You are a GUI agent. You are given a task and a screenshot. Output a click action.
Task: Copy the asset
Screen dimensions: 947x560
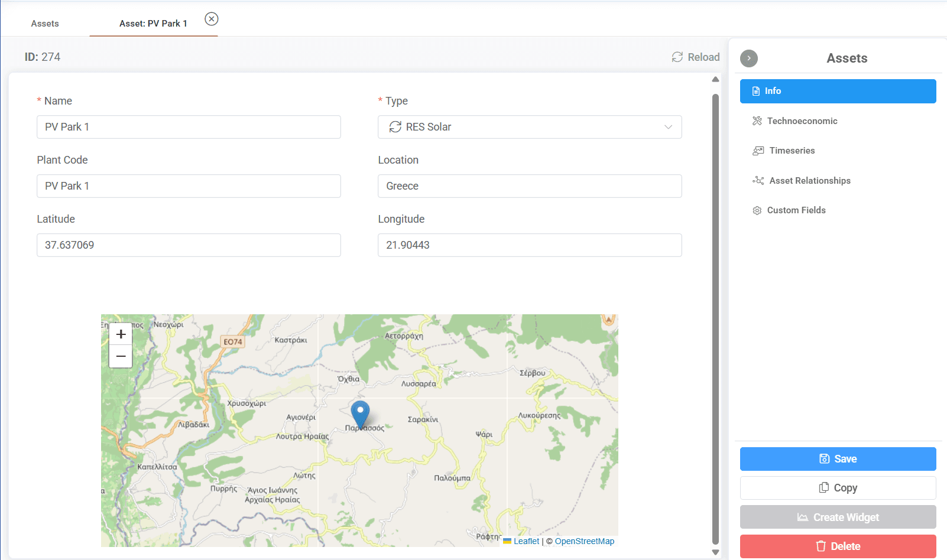(x=838, y=488)
